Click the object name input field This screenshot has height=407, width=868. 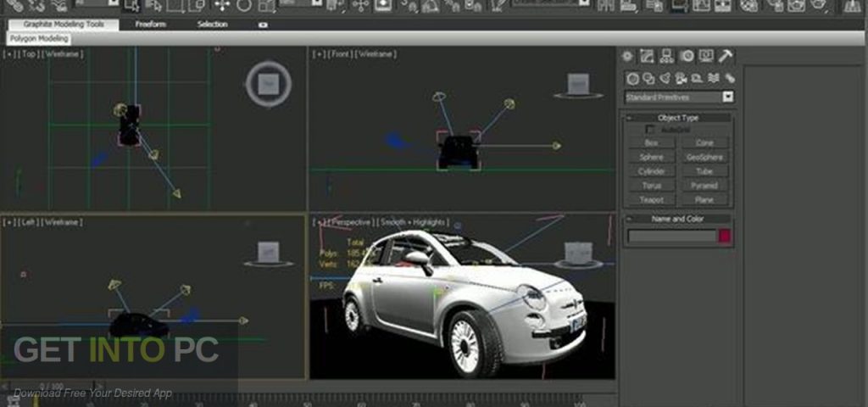(671, 237)
